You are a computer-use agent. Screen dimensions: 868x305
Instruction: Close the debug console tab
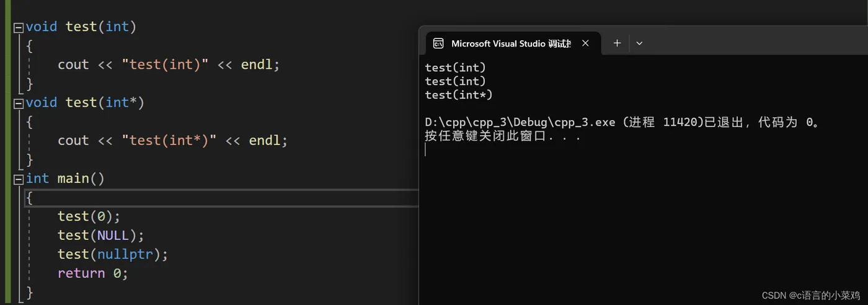tap(585, 43)
